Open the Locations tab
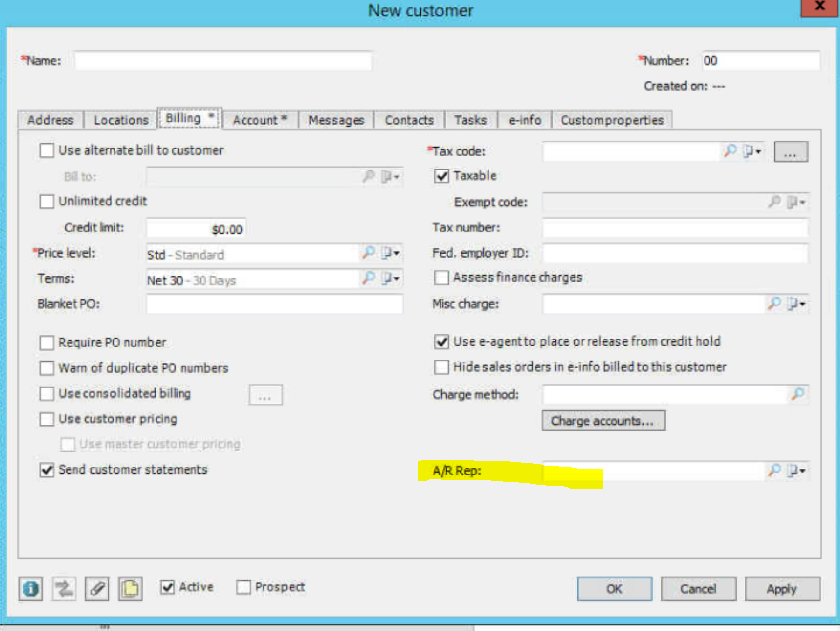 (121, 120)
